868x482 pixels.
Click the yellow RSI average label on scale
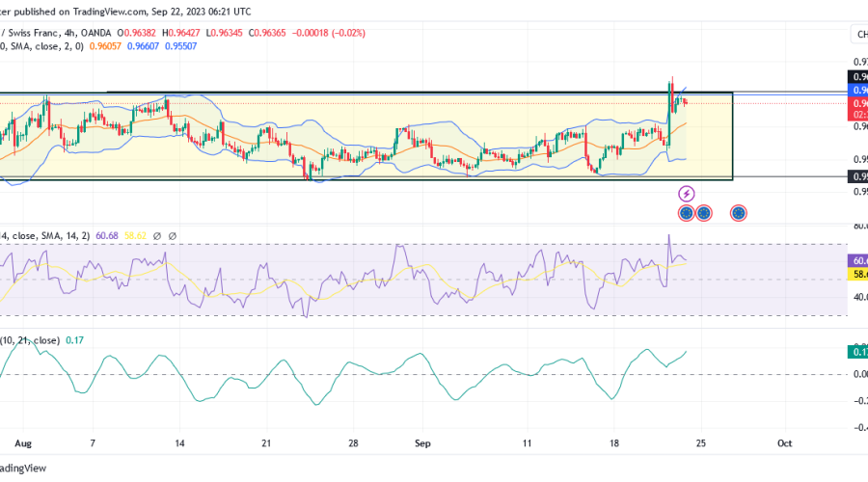[857, 274]
